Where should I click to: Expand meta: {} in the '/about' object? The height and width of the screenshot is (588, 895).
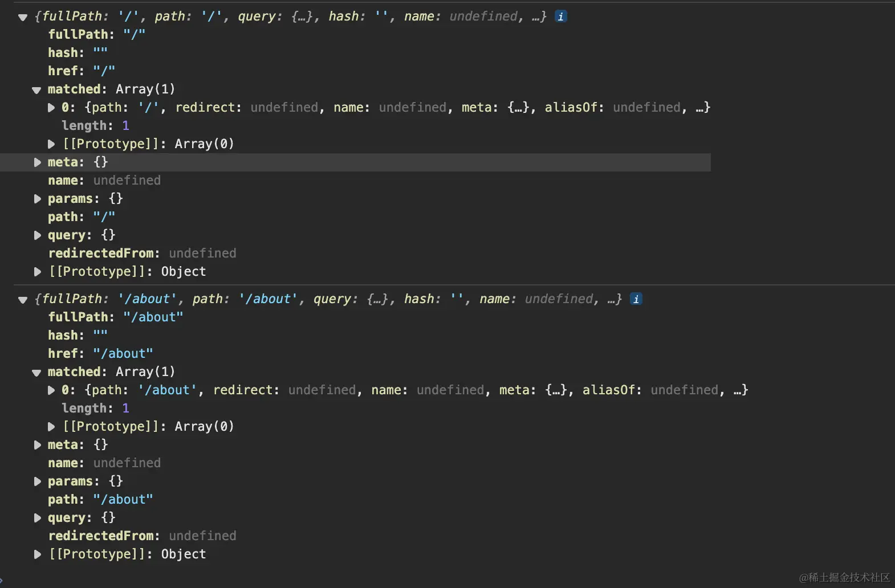pyautogui.click(x=38, y=445)
